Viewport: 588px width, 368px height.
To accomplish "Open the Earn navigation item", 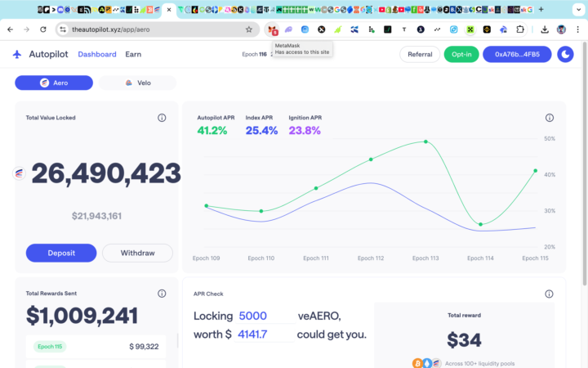I will point(133,55).
